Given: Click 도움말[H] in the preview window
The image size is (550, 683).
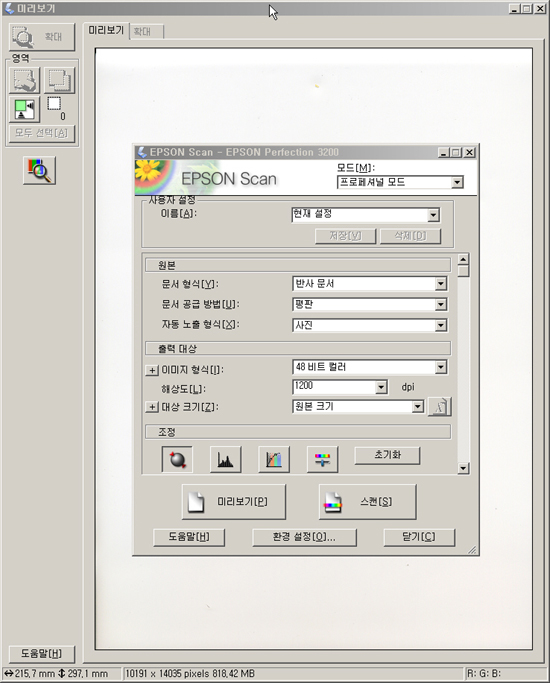Looking at the screenshot, I should 42,653.
